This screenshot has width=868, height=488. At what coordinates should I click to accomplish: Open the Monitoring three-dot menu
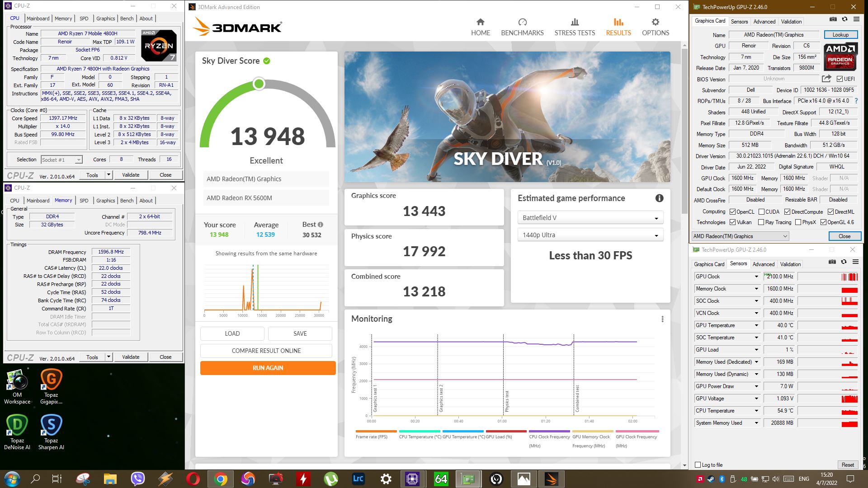[662, 319]
